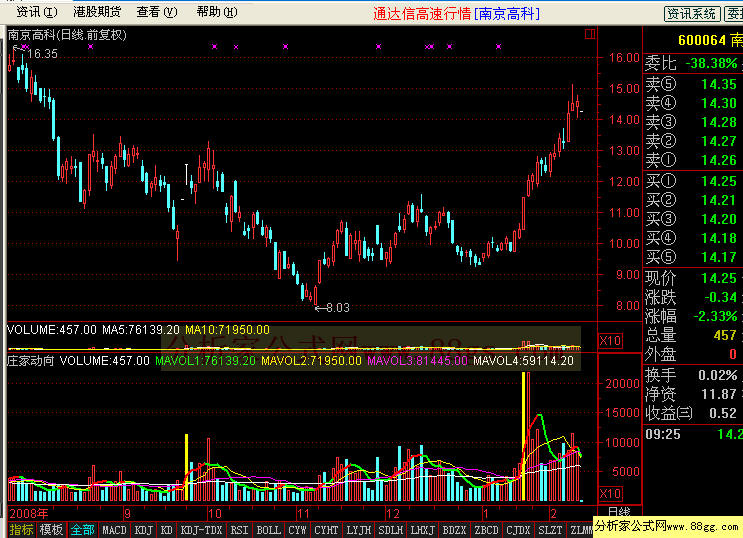Open the 帮助(H) menu
This screenshot has width=743, height=538.
[217, 12]
